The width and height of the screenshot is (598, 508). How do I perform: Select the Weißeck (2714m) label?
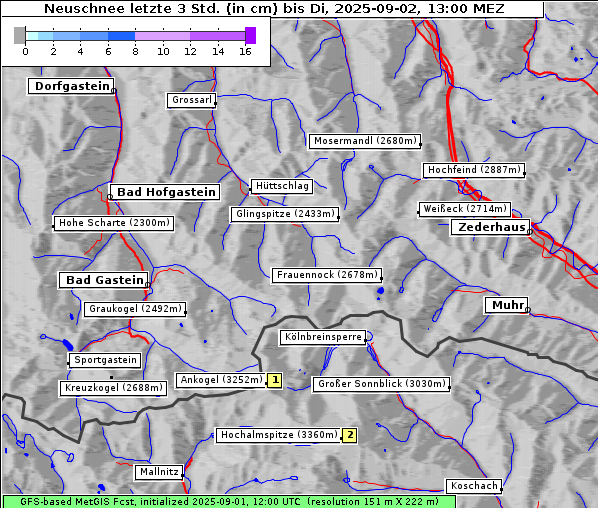click(465, 209)
